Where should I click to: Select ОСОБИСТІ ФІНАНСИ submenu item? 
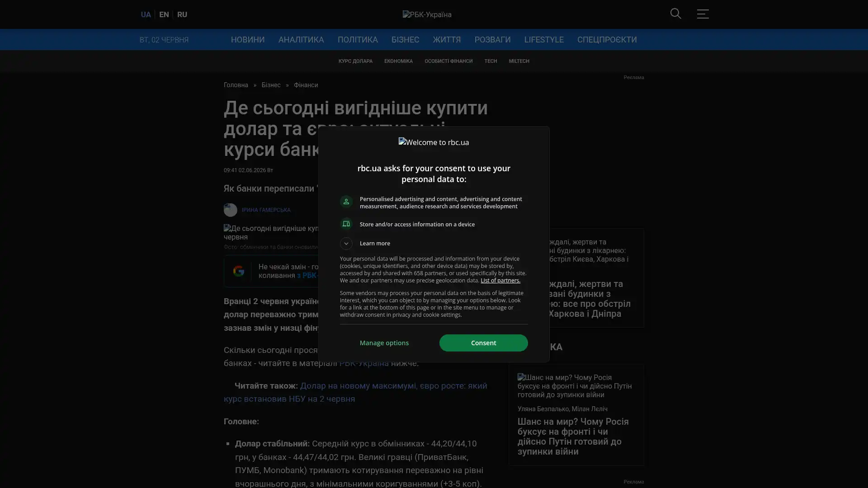point(448,61)
